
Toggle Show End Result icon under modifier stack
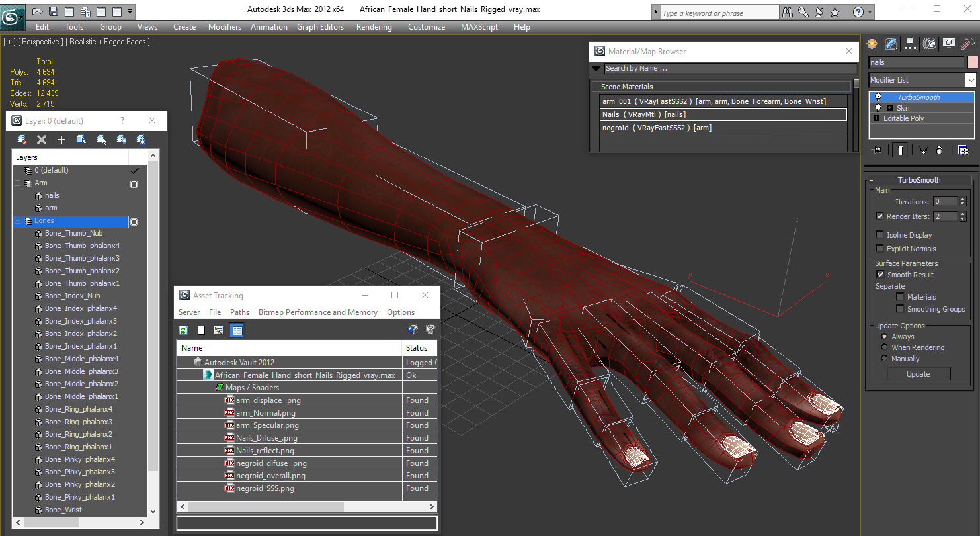click(900, 150)
